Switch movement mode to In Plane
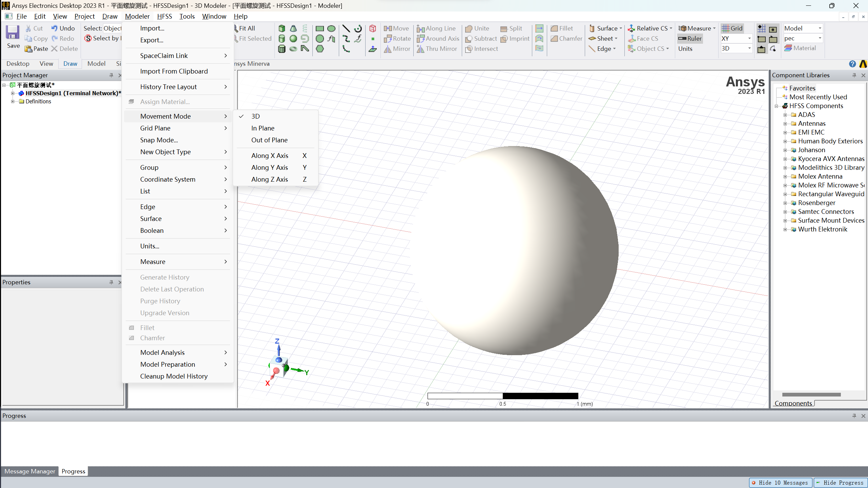This screenshot has height=488, width=868. [276, 128]
